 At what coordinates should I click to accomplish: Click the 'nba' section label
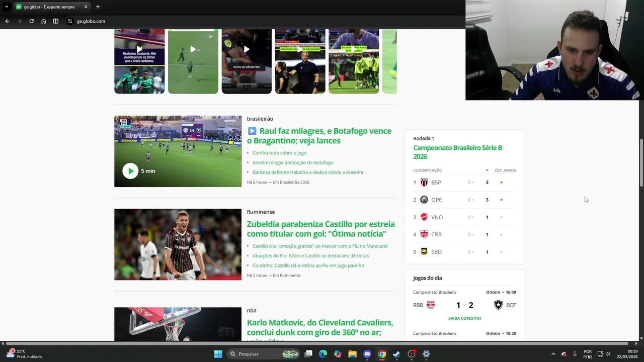point(252,310)
